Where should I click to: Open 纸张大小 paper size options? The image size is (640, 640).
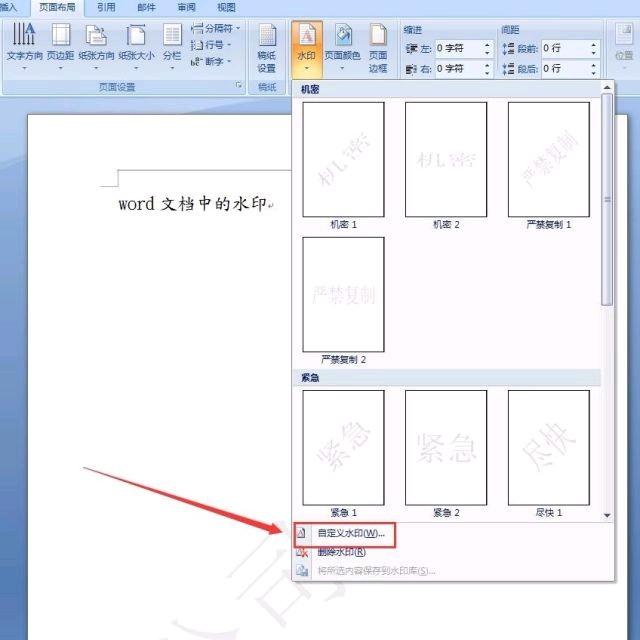pos(136,46)
